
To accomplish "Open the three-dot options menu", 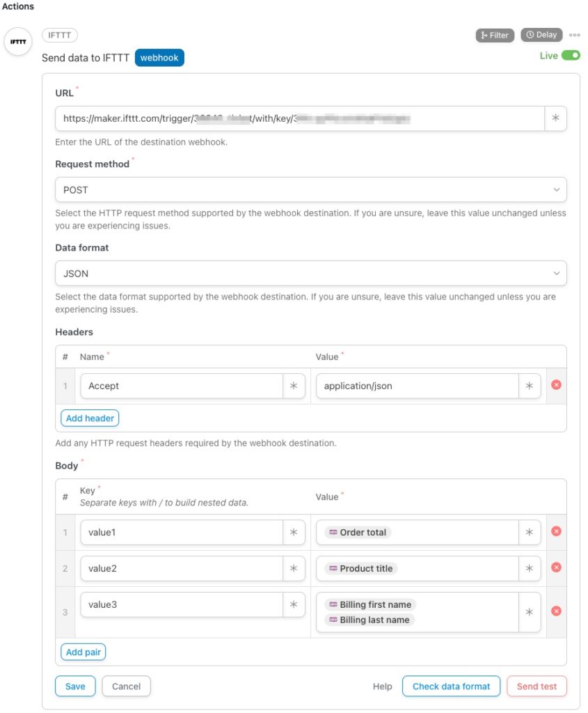I will coord(575,35).
